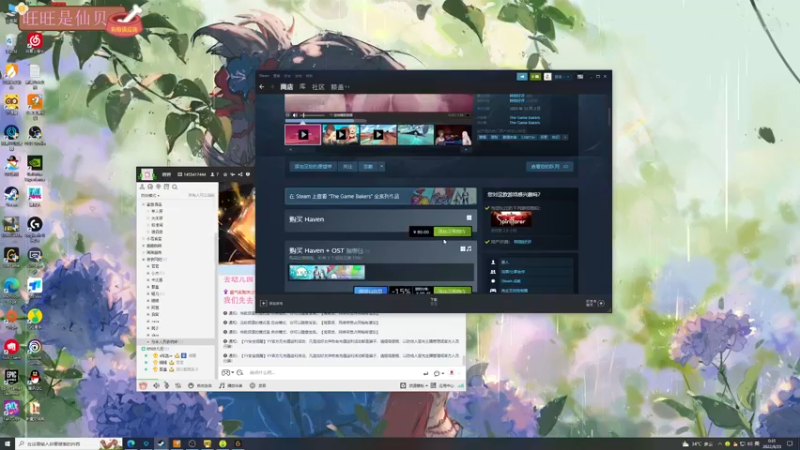Open the Logitech G HUB desktop icon
Screen dimensions: 800x450
pyautogui.click(x=35, y=229)
